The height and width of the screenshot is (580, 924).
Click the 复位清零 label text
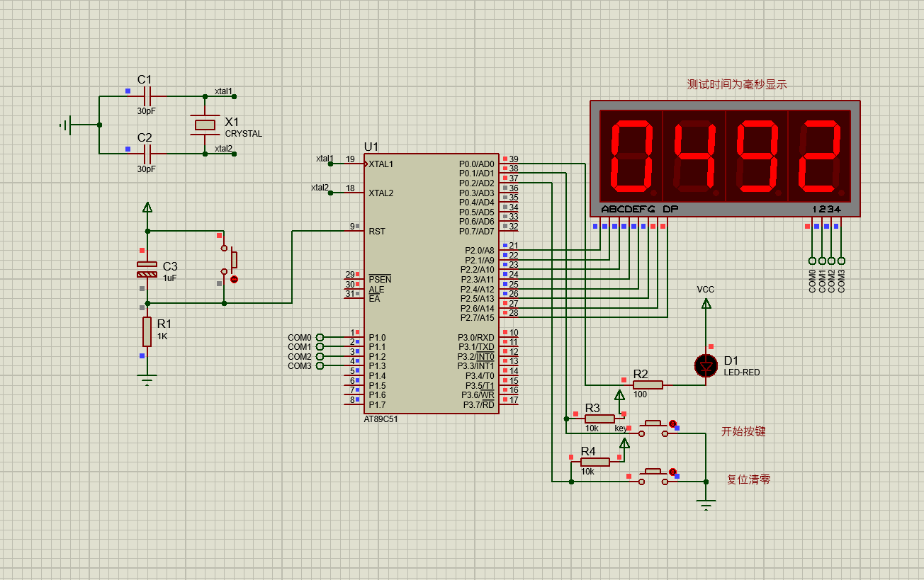coord(748,479)
